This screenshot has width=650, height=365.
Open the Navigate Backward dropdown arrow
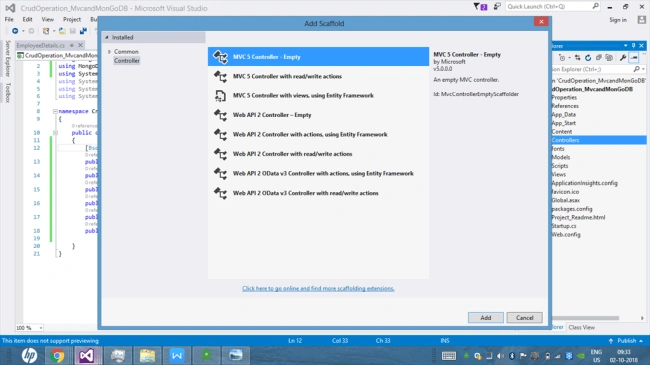23,31
